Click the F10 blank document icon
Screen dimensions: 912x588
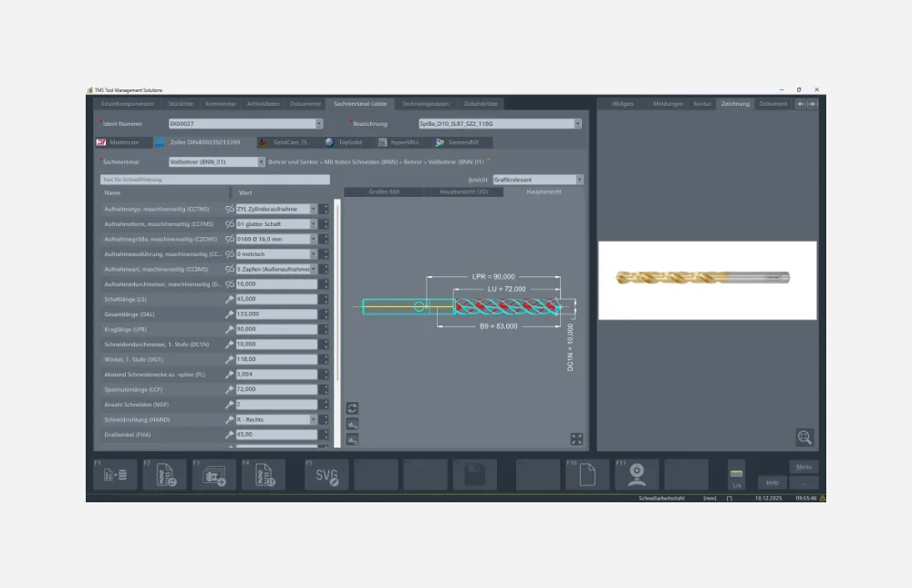[x=587, y=475]
